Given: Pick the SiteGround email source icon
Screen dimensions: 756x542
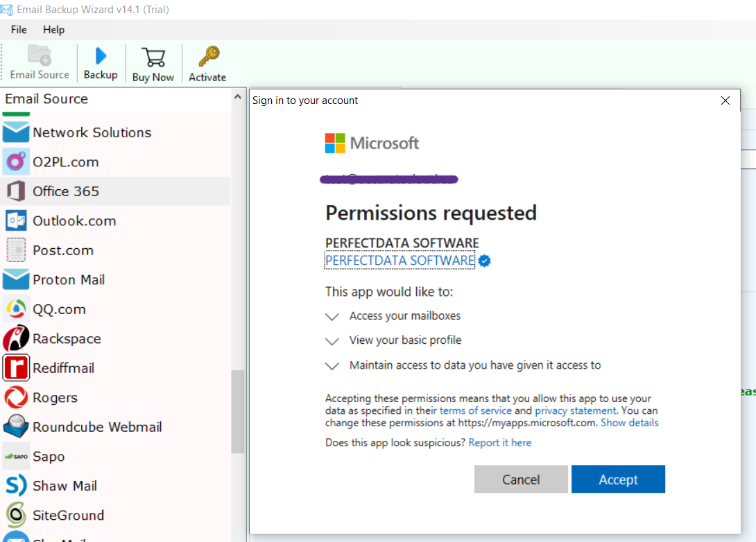Looking at the screenshot, I should point(16,515).
